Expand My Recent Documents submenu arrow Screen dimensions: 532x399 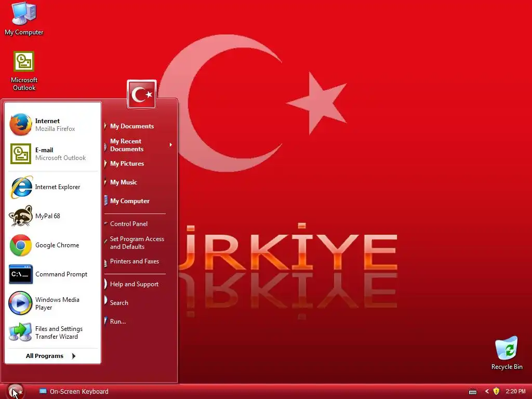(170, 145)
